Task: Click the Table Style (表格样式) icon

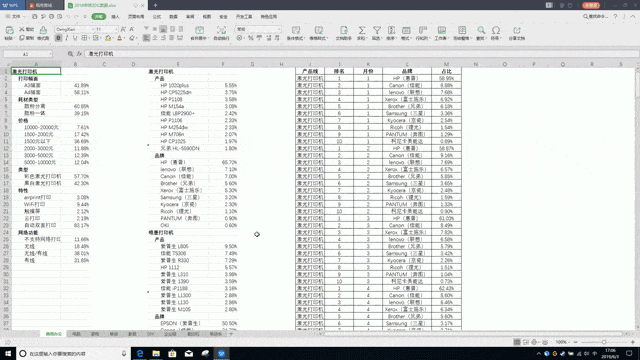Action: click(318, 30)
